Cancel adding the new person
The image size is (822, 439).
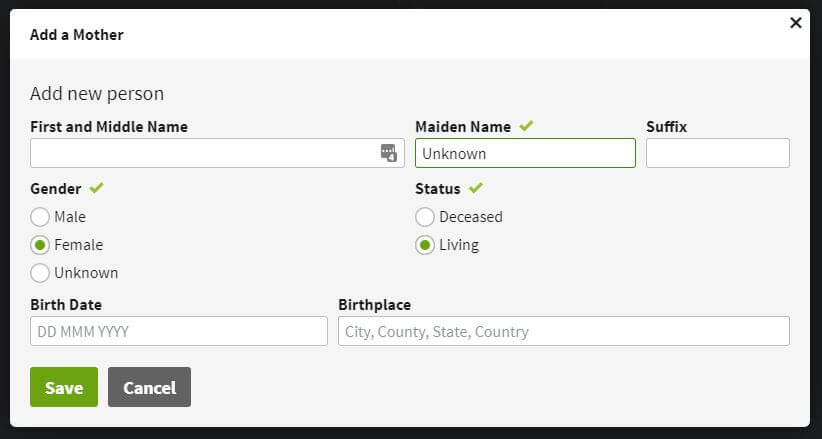tap(149, 388)
